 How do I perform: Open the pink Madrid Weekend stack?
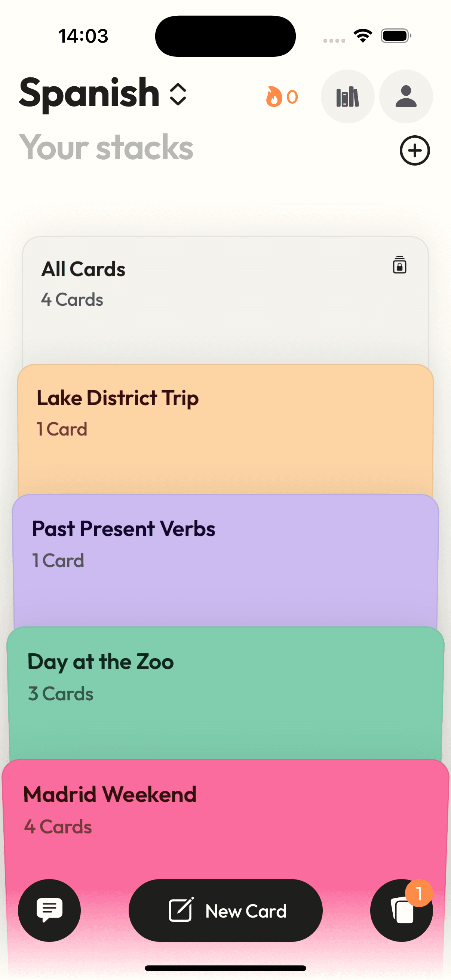[225, 818]
